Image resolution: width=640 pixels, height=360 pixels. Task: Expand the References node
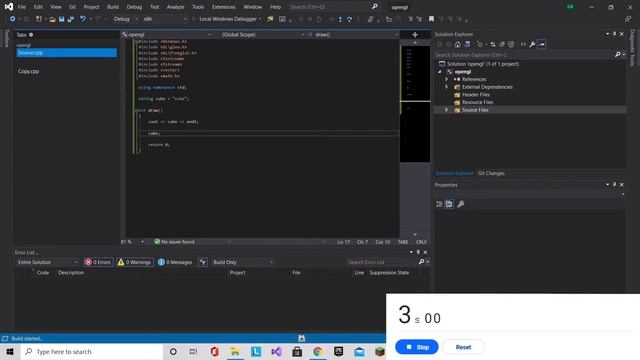[x=447, y=79]
